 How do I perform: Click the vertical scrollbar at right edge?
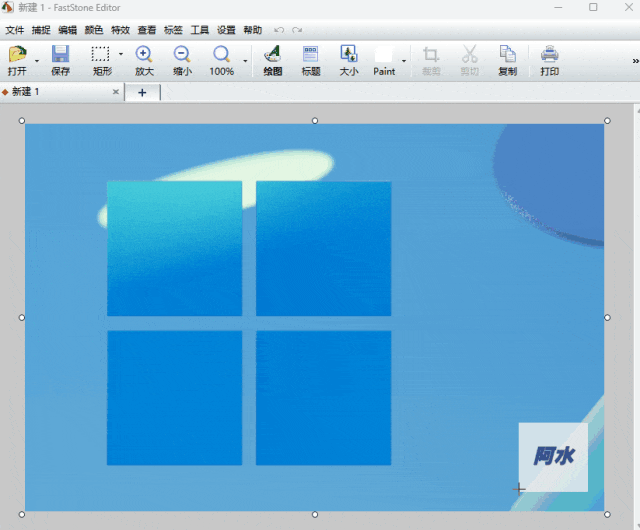637,317
